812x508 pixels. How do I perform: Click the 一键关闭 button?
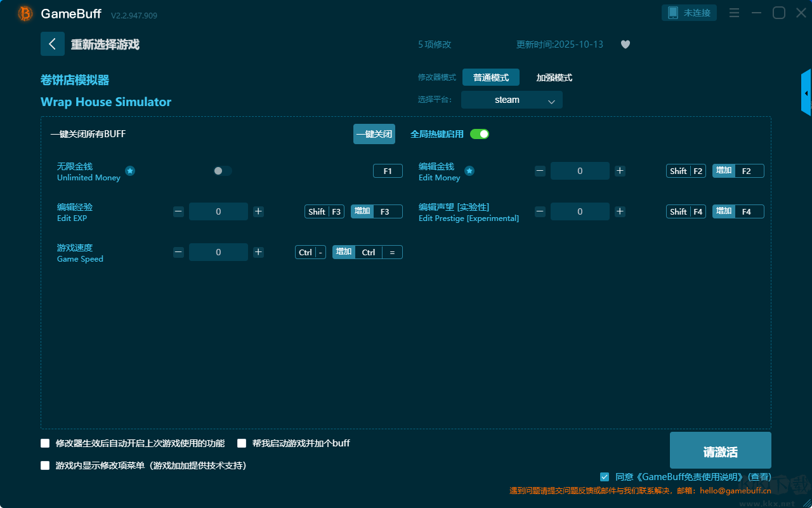click(x=374, y=134)
